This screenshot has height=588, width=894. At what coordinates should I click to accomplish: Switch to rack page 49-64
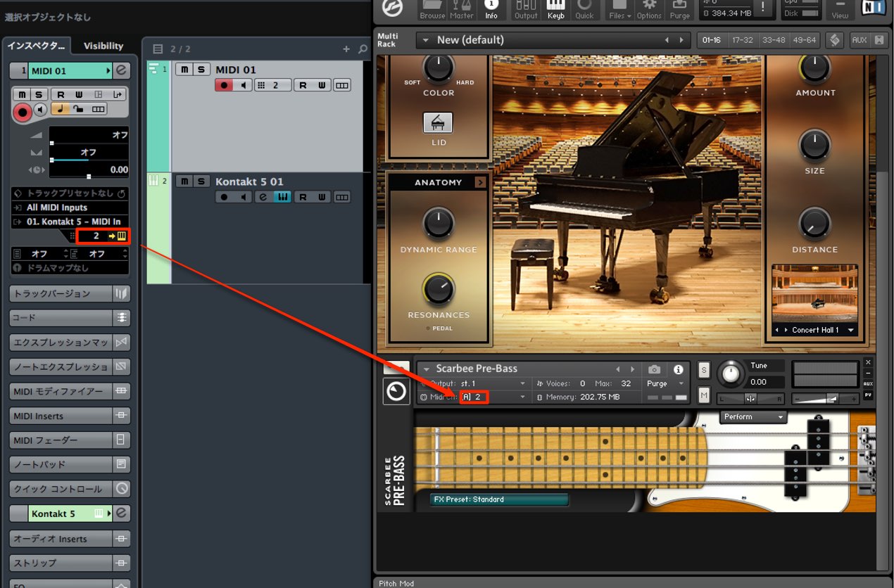click(804, 40)
